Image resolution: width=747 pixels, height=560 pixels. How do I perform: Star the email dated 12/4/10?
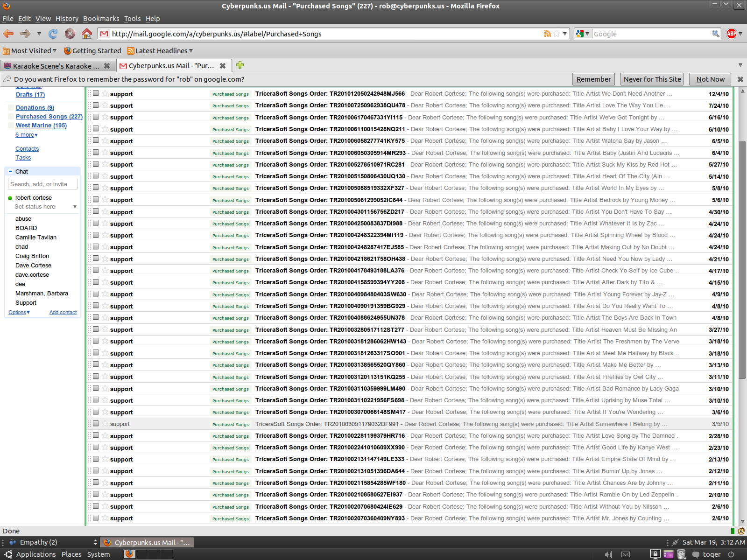(x=105, y=93)
